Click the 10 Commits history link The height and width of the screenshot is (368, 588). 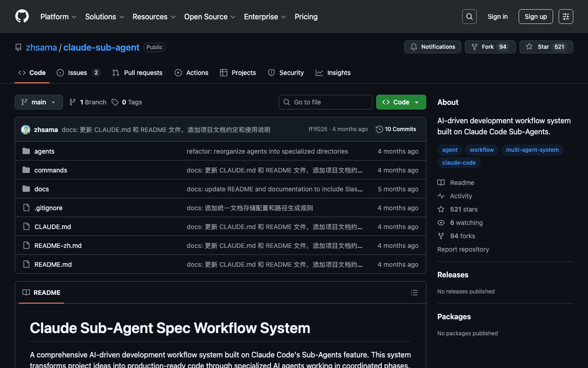click(396, 129)
